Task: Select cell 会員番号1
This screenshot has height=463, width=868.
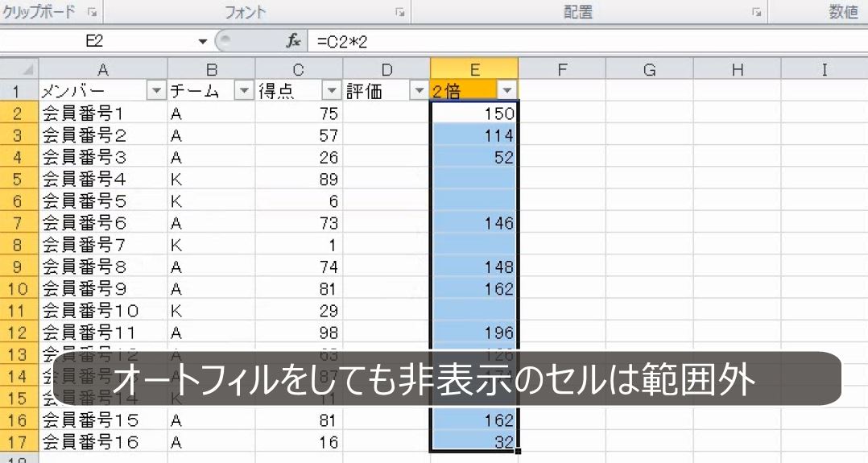Action: pyautogui.click(x=103, y=113)
